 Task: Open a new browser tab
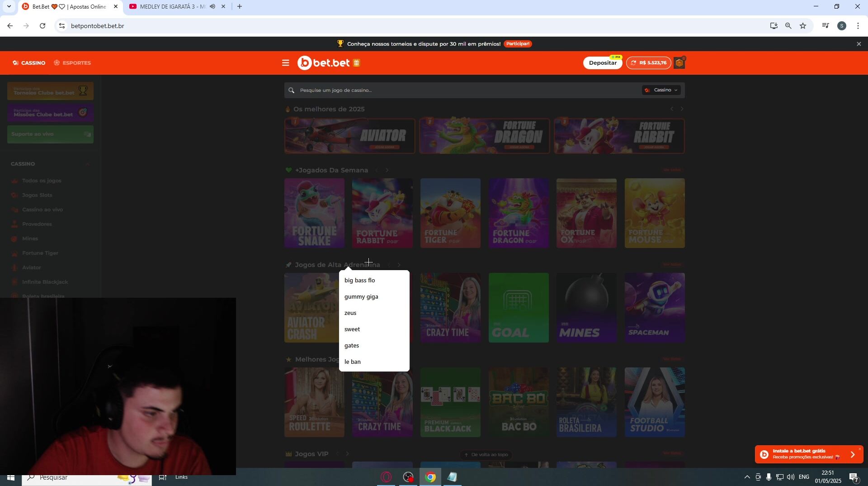pyautogui.click(x=240, y=6)
